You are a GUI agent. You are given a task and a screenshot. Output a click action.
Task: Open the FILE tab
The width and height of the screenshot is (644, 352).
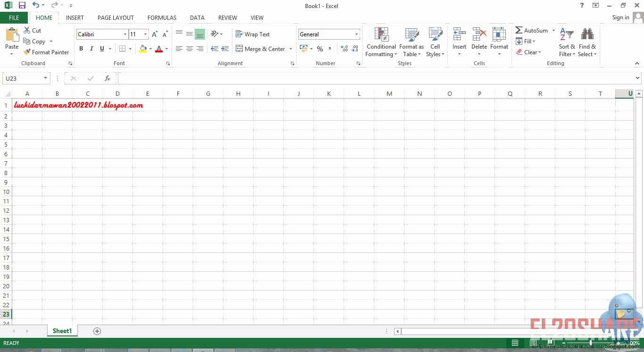point(14,18)
